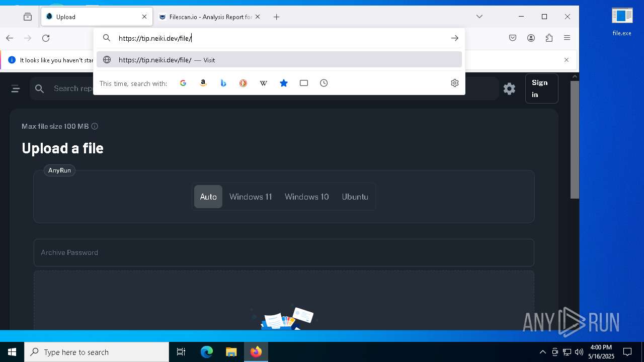
Task: Open Task View on taskbar
Action: pyautogui.click(x=181, y=352)
